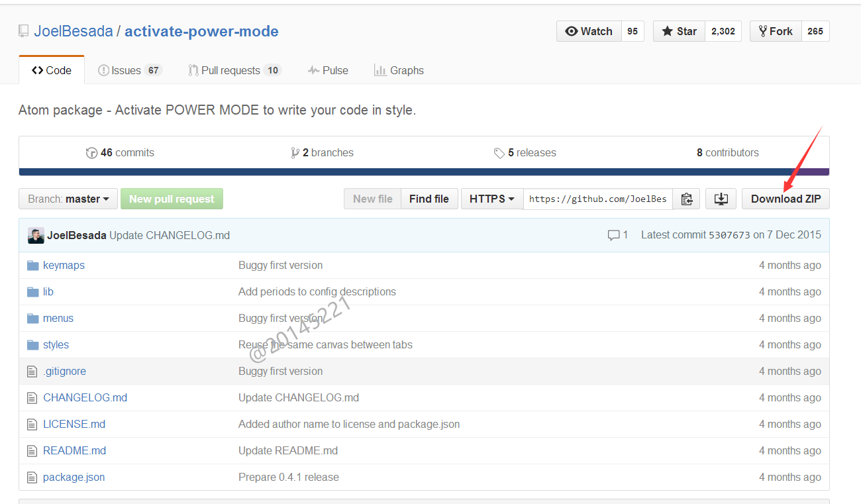
Task: Click the Download ZIP button
Action: point(785,199)
